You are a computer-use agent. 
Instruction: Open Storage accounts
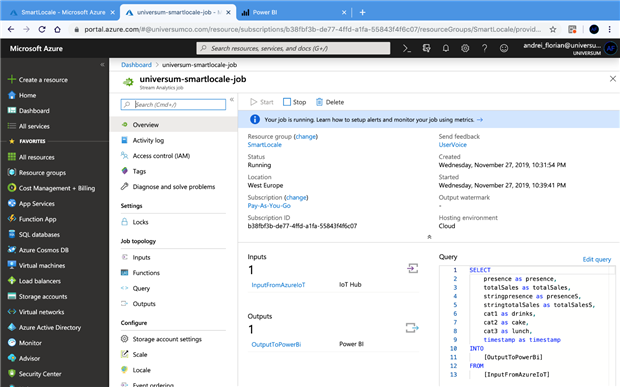[38, 296]
